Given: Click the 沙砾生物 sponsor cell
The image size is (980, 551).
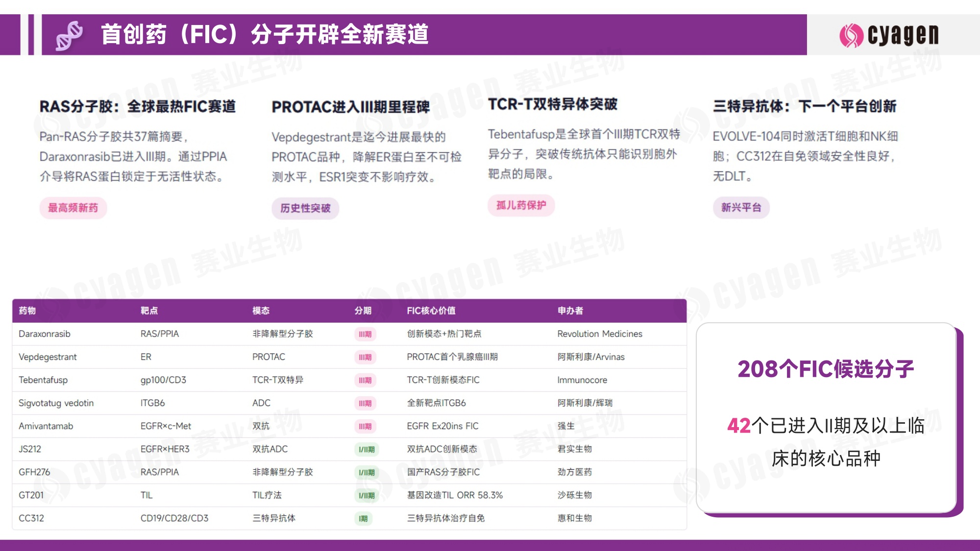Looking at the screenshot, I should click(575, 495).
